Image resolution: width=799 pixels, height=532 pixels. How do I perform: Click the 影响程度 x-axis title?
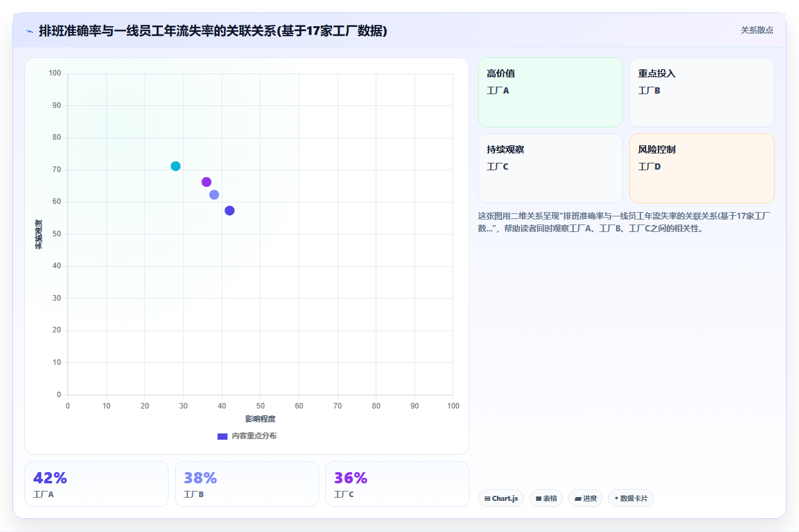tap(260, 418)
